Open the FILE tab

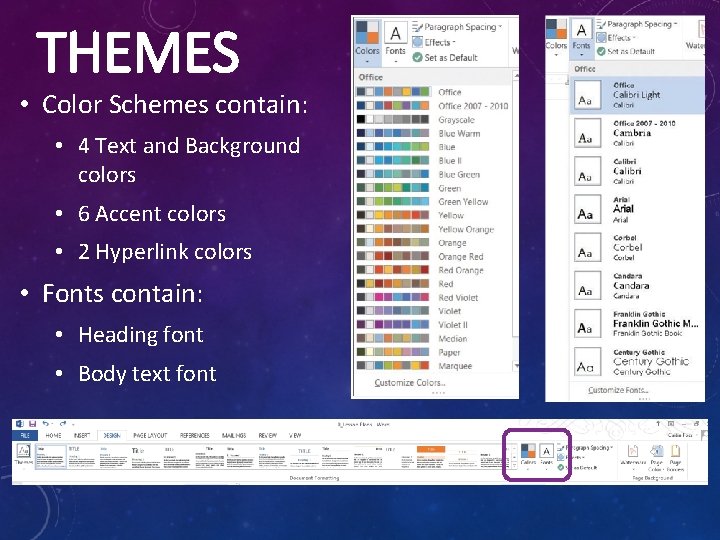click(x=25, y=435)
